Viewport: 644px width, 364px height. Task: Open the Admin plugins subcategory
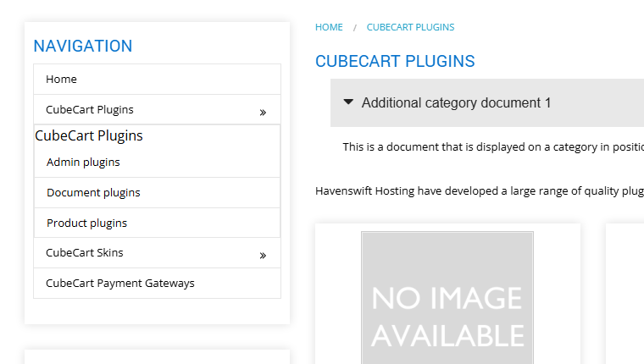(x=158, y=162)
